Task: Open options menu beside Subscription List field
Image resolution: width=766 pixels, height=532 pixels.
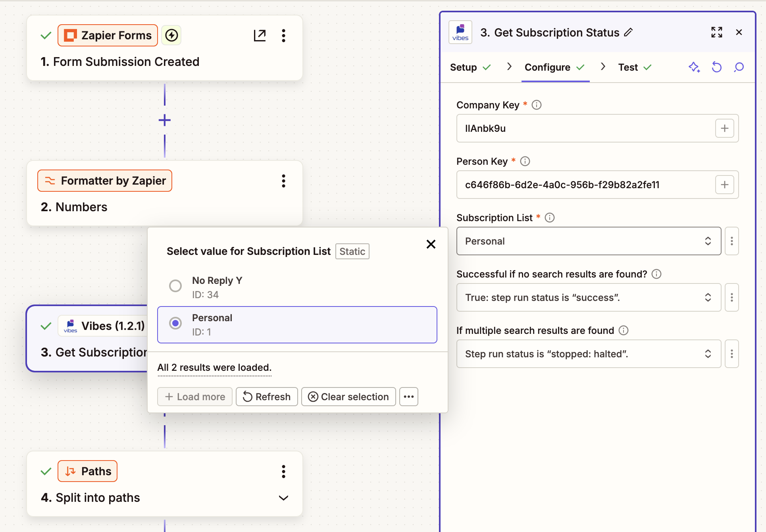Action: [x=732, y=241]
